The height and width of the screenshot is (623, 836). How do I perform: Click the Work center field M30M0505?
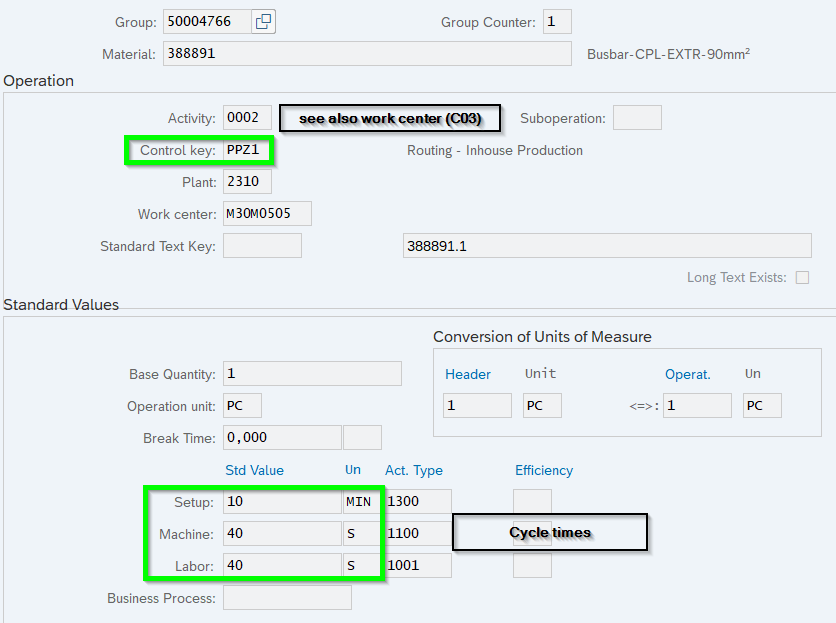267,214
